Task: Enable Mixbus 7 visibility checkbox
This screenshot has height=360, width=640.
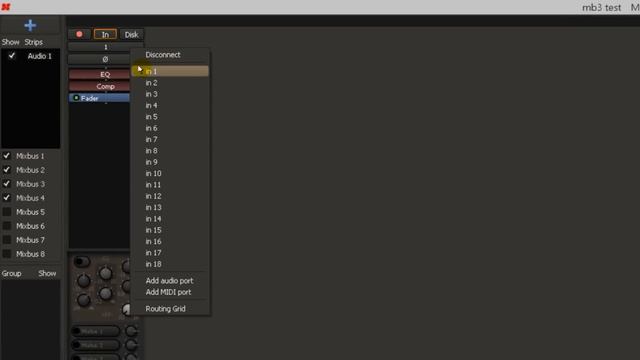Action: coord(7,240)
